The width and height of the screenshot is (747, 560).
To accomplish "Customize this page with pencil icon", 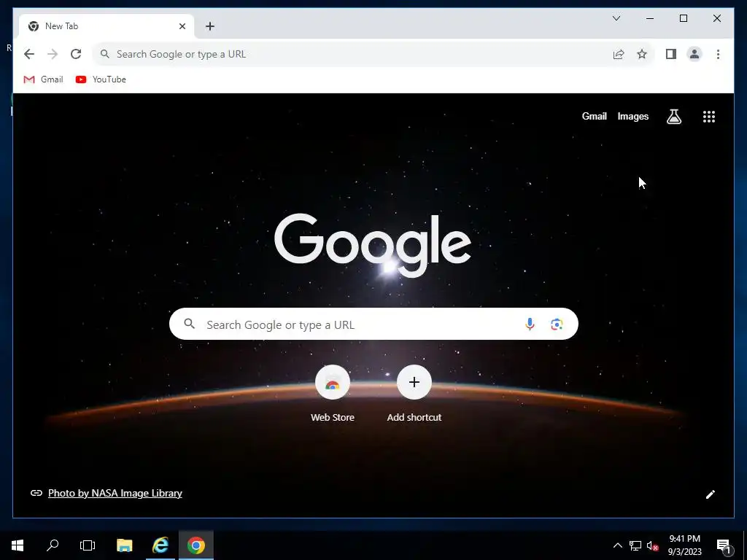I will tap(710, 494).
